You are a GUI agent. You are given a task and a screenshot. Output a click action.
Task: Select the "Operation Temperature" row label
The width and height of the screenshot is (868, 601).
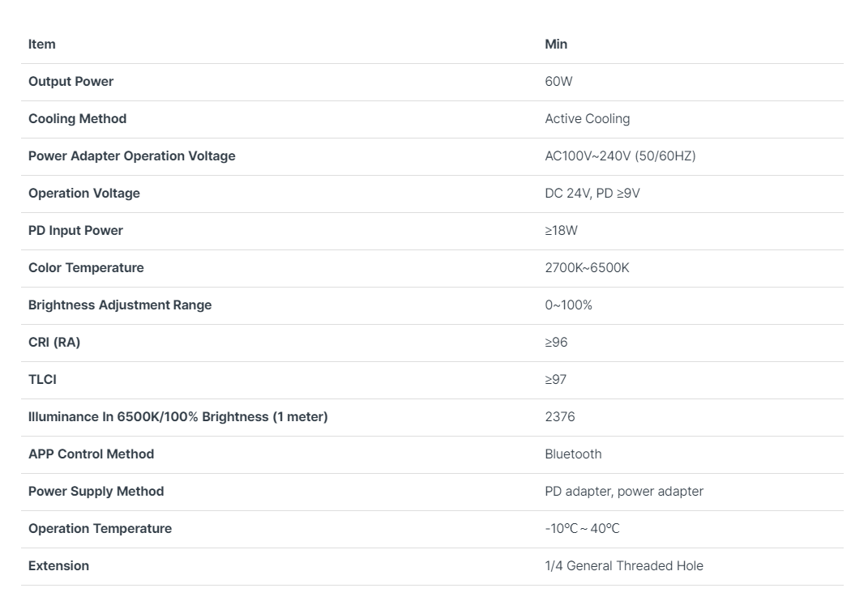click(100, 529)
